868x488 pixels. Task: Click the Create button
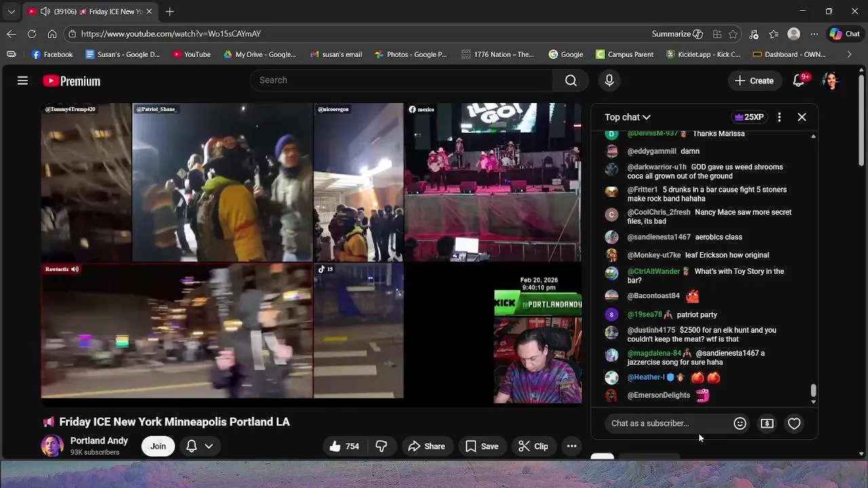[754, 81]
